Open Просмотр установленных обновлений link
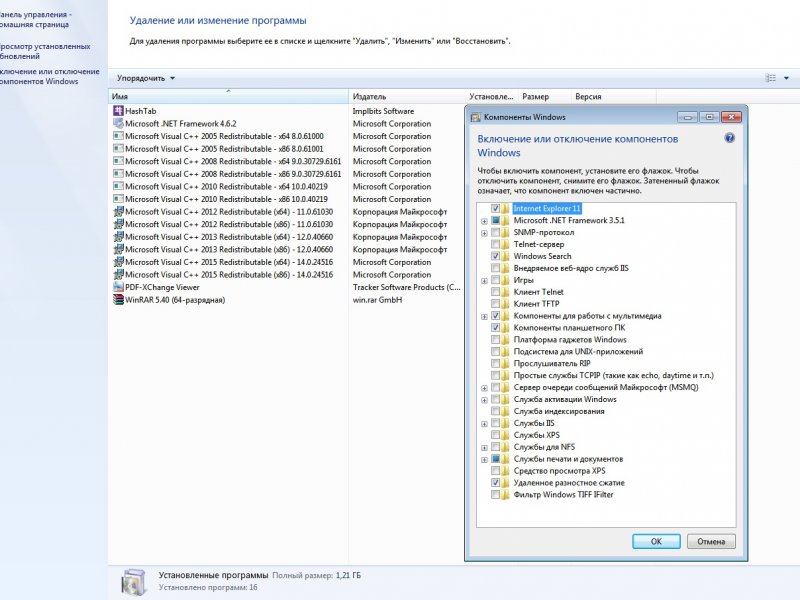This screenshot has width=800, height=600. pyautogui.click(x=45, y=51)
